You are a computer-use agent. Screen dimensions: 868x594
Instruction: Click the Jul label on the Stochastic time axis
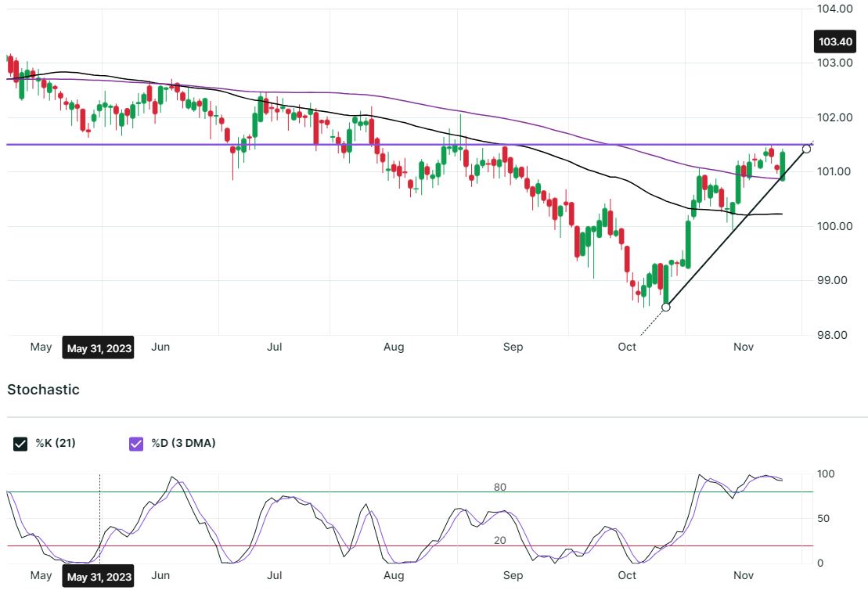[275, 576]
